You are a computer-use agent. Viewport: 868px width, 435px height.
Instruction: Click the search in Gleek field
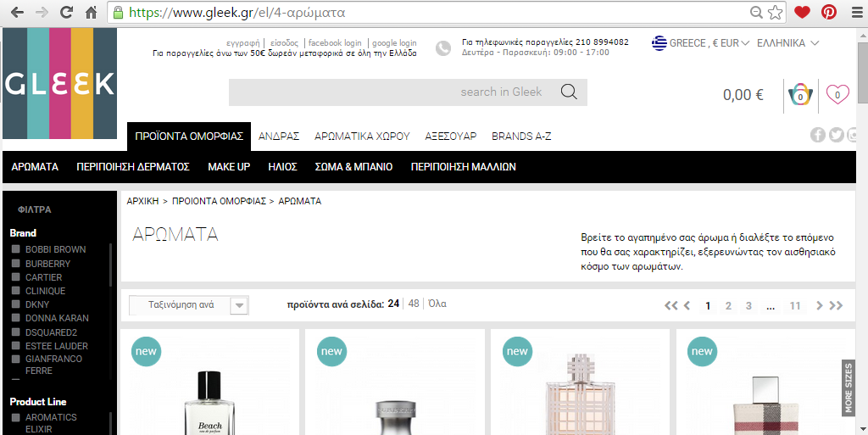(408, 92)
